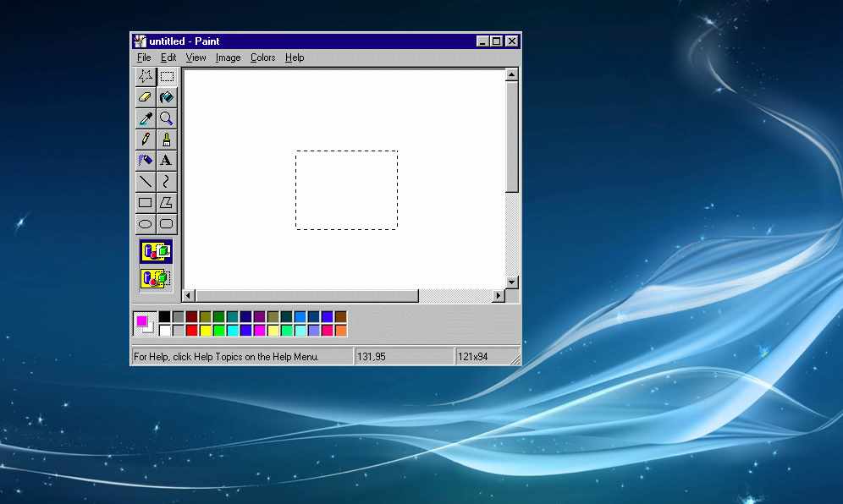Select the Magnifier tool
The image size is (843, 504).
(167, 118)
